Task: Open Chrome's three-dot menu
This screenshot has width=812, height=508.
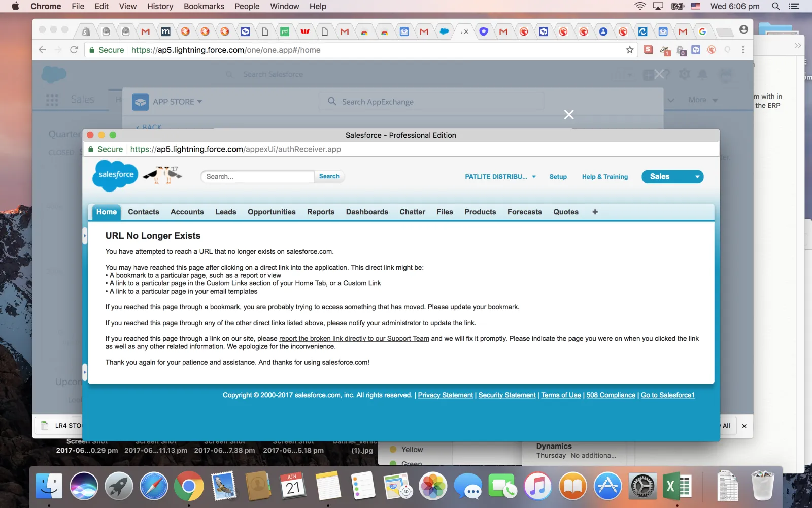Action: [x=743, y=50]
